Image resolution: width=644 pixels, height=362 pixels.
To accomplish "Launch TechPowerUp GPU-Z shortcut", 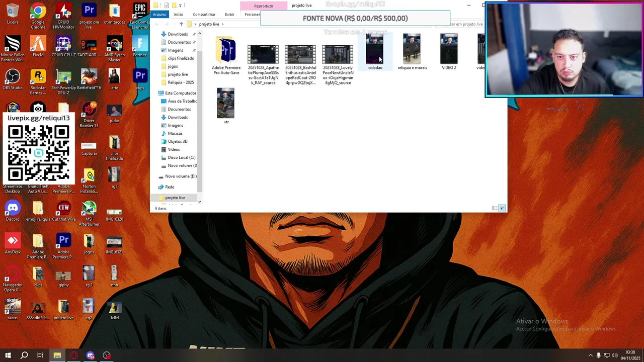I will [63, 82].
